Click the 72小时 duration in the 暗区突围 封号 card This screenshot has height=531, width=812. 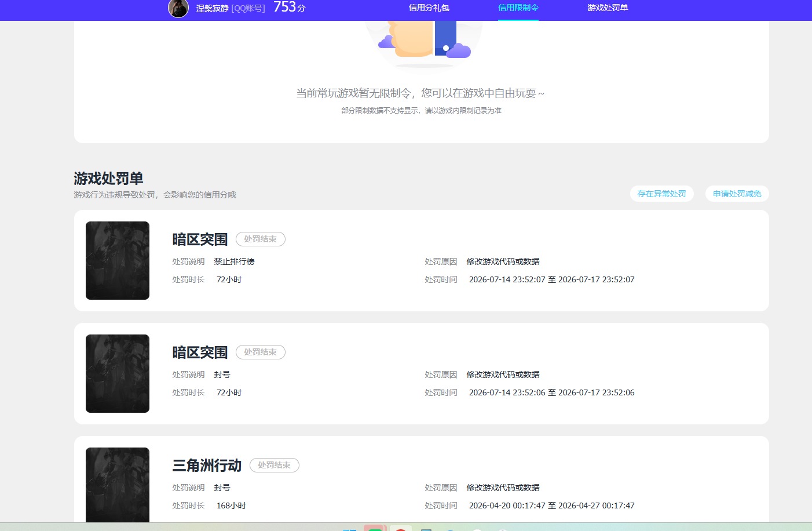[229, 392]
